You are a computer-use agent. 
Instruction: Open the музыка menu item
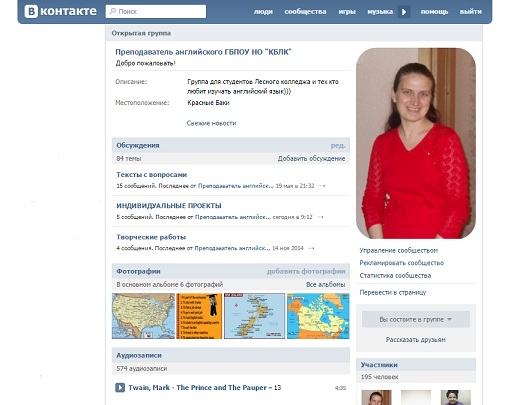[x=380, y=12]
